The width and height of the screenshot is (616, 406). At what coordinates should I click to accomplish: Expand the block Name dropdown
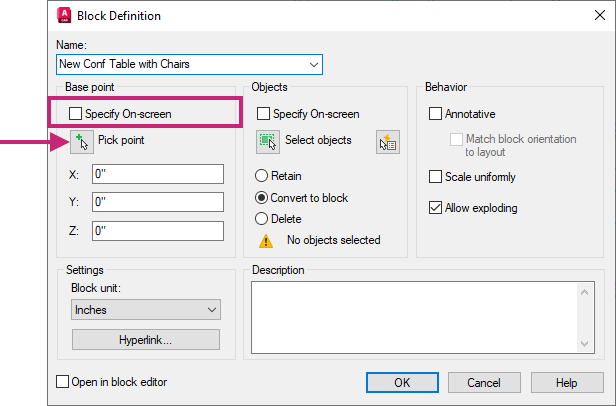[314, 65]
